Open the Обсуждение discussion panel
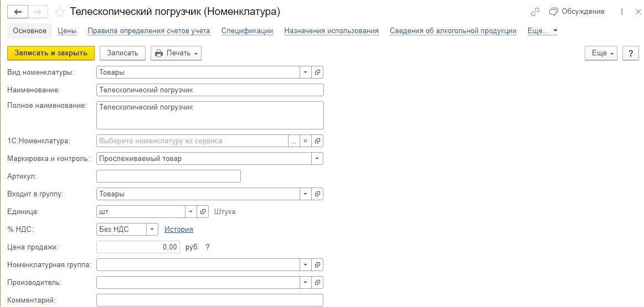Screen dimensions: 644x307 click(576, 12)
